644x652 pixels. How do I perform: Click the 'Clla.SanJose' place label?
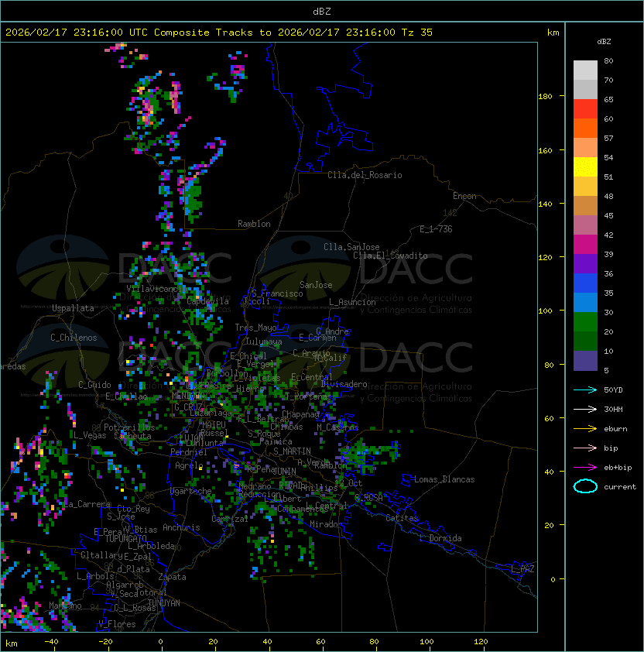tap(351, 247)
